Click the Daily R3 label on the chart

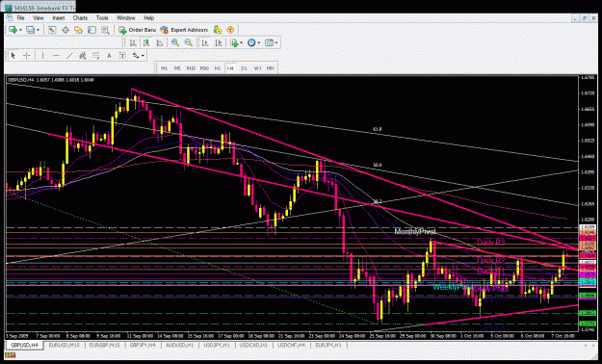[x=491, y=242]
